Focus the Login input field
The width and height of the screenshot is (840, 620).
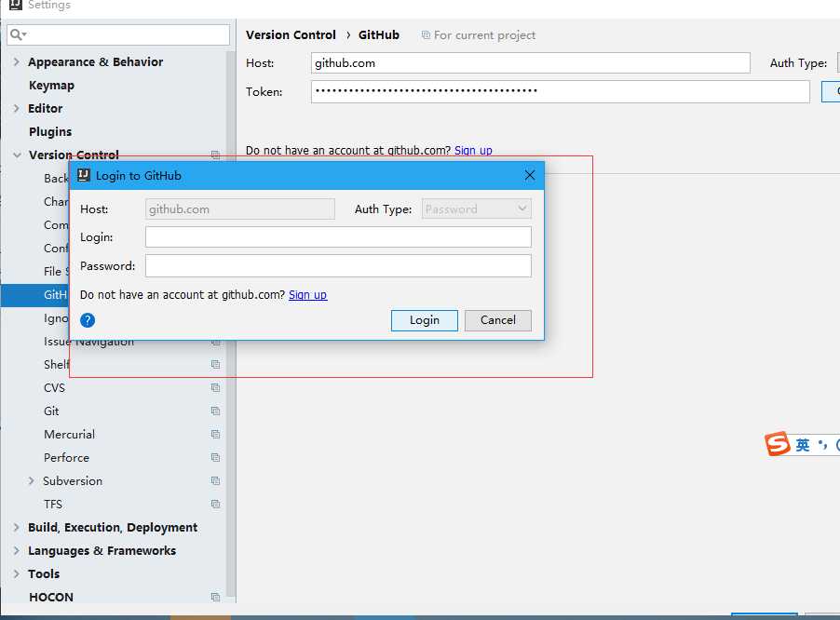338,237
